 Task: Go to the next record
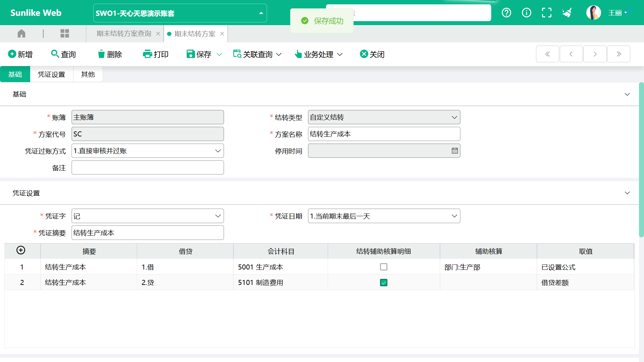595,54
